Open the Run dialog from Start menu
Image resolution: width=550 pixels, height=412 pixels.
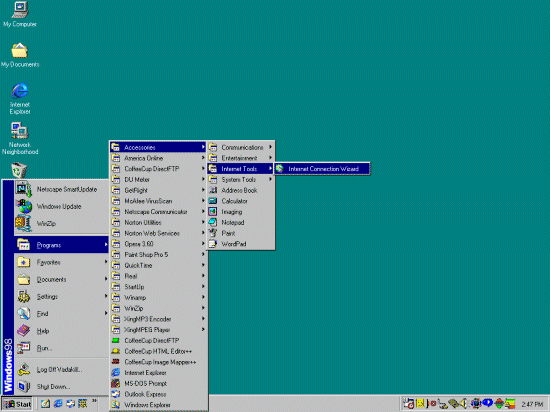point(62,348)
